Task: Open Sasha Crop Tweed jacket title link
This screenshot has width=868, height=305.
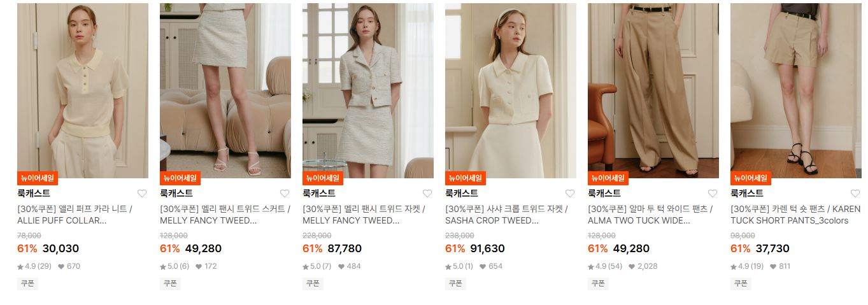Action: click(x=506, y=215)
